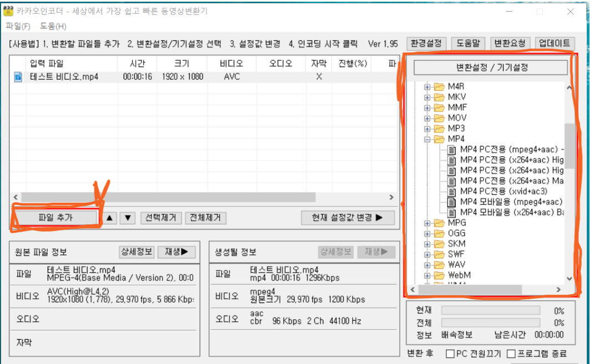Move file up with ▲ button
The width and height of the screenshot is (590, 364).
tap(109, 218)
